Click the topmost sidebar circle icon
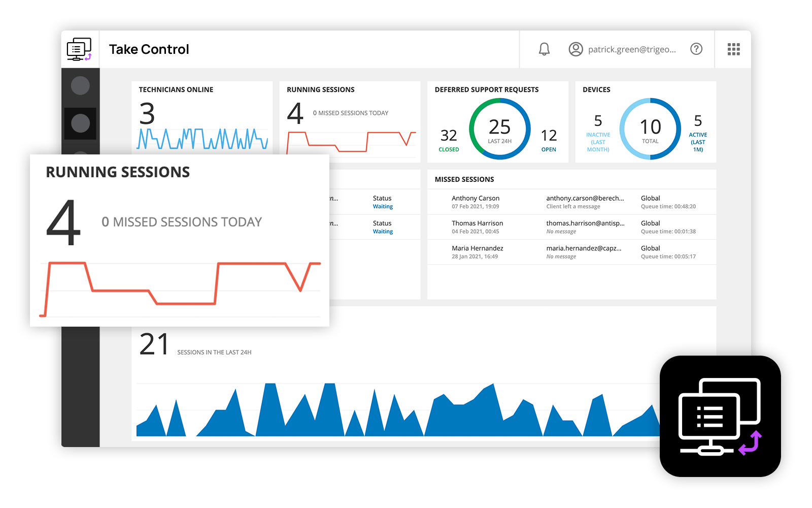Screen dimensions: 812x508 click(80, 86)
